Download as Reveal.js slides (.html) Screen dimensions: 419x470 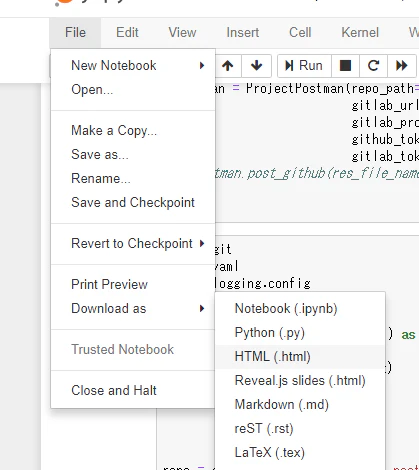point(300,381)
